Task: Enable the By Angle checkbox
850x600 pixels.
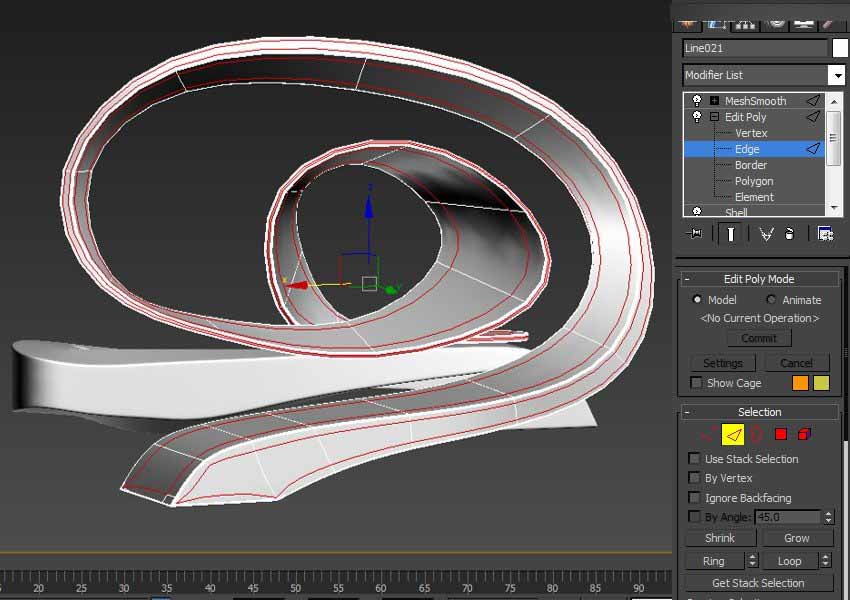Action: tap(694, 517)
